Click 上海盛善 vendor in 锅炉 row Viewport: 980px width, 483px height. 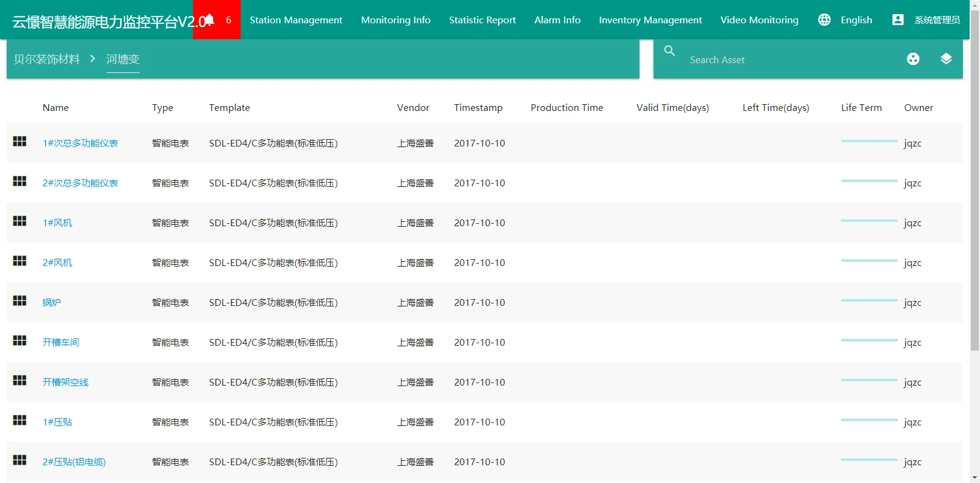coord(415,303)
